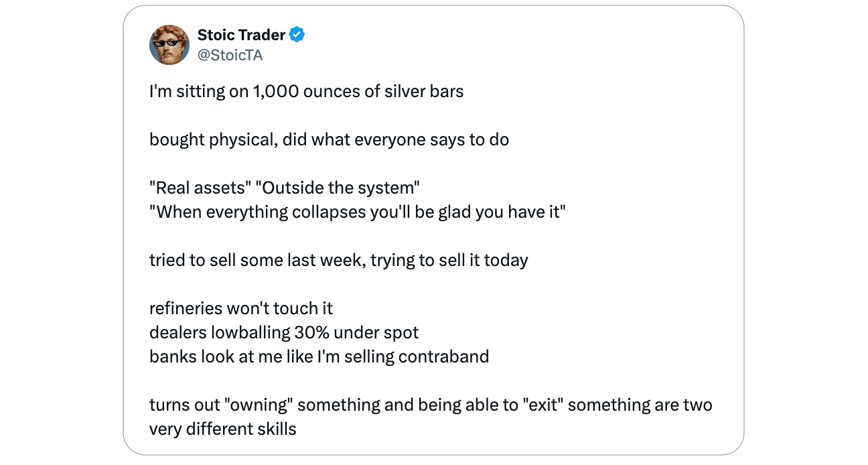Image resolution: width=868 pixels, height=465 pixels.
Task: Click the word "contraband" in the tweet
Action: 443,356
